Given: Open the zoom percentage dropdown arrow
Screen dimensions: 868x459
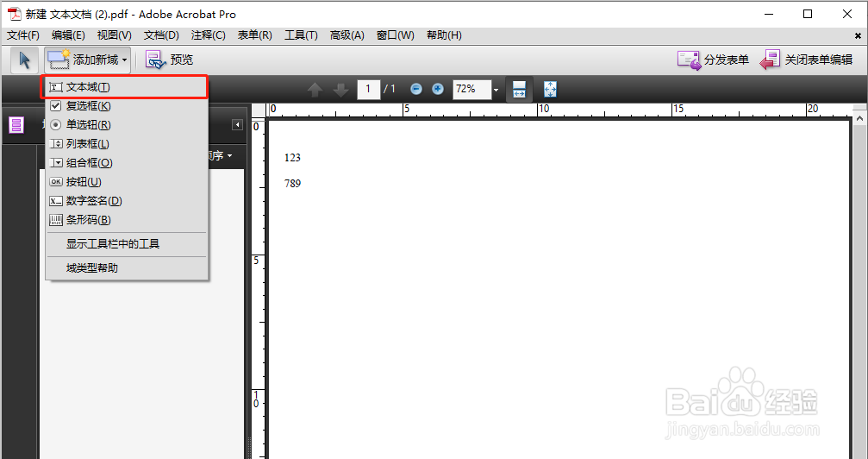Looking at the screenshot, I should point(496,90).
